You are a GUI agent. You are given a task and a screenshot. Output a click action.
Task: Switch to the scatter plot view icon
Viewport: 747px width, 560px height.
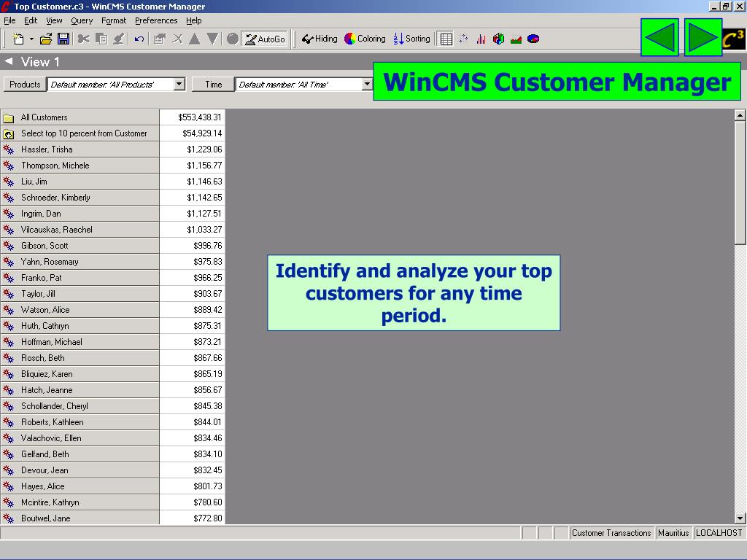463,39
